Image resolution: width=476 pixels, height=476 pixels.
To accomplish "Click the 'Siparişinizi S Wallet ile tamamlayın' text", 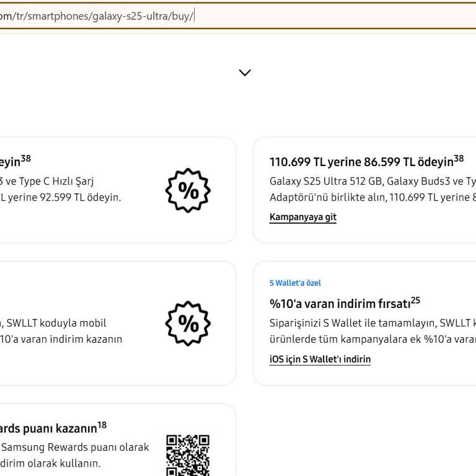I will click(x=353, y=323).
